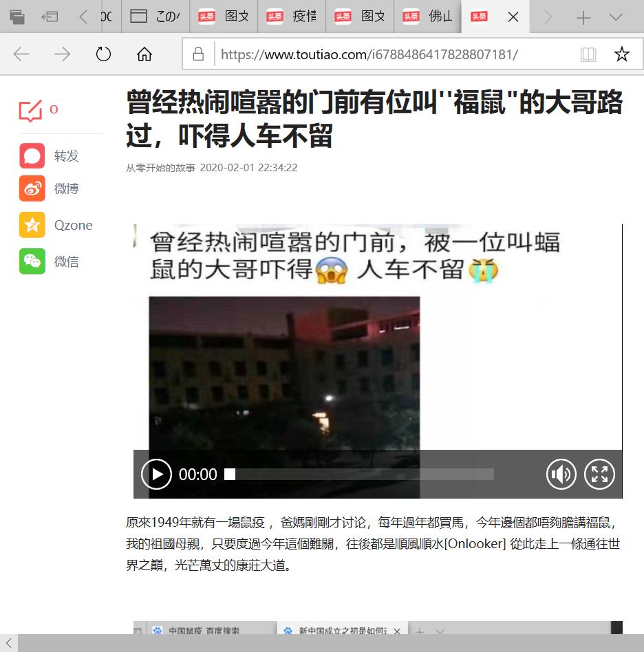Viewport: 644px width, 652px height.
Task: Open author profile 从零开始的故事
Action: [159, 167]
